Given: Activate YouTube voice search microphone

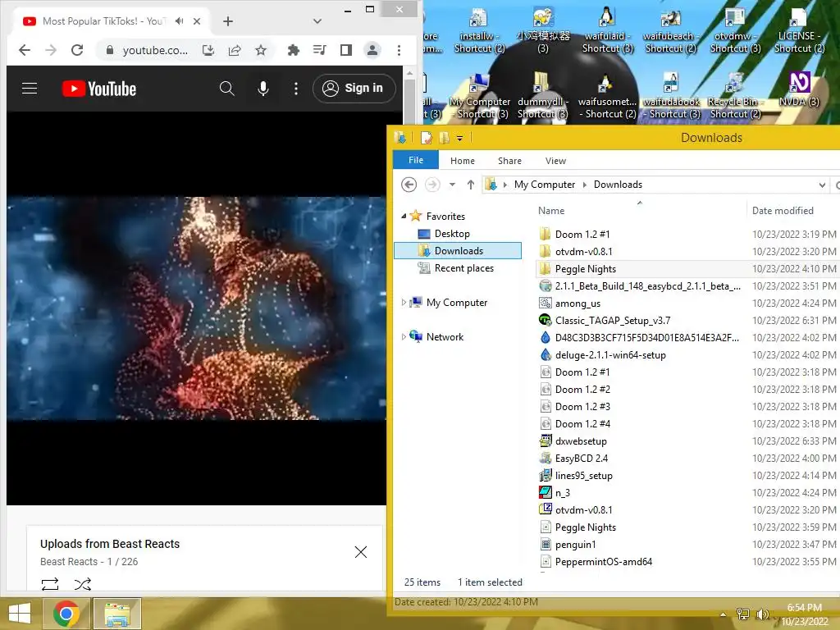Looking at the screenshot, I should pos(263,89).
